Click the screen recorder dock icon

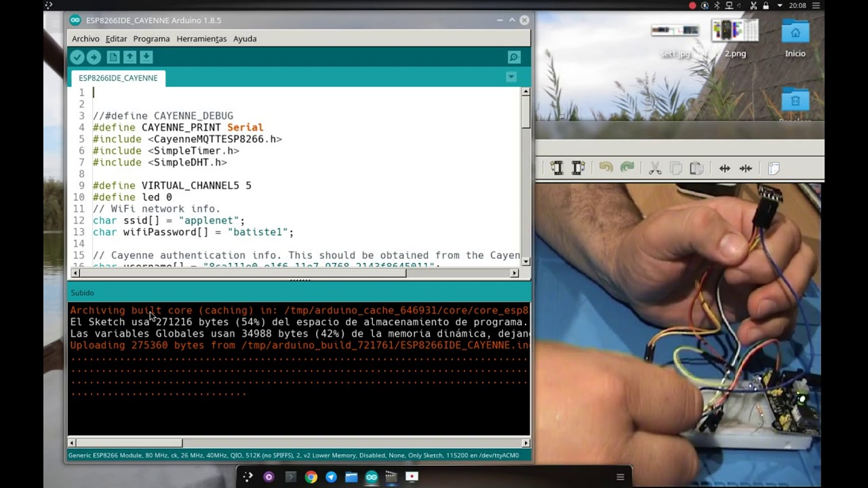click(412, 477)
